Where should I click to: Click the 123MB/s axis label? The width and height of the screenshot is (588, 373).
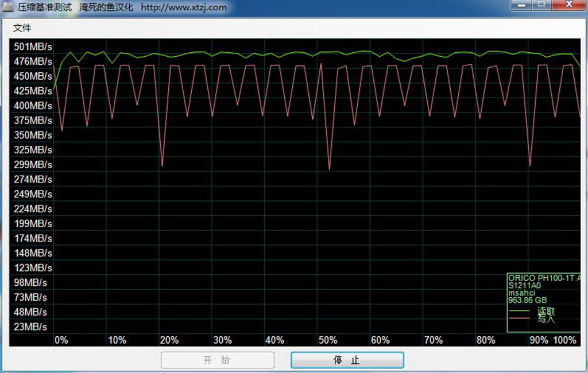tap(33, 267)
